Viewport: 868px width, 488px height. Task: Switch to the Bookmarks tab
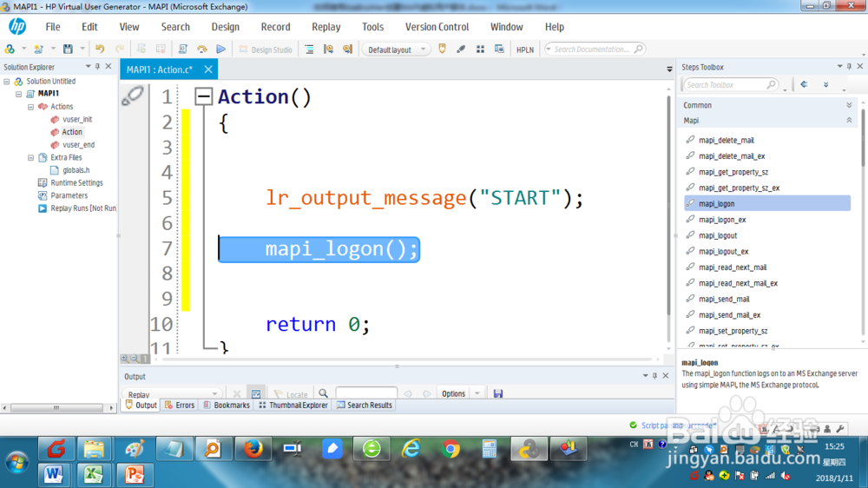[x=227, y=406]
